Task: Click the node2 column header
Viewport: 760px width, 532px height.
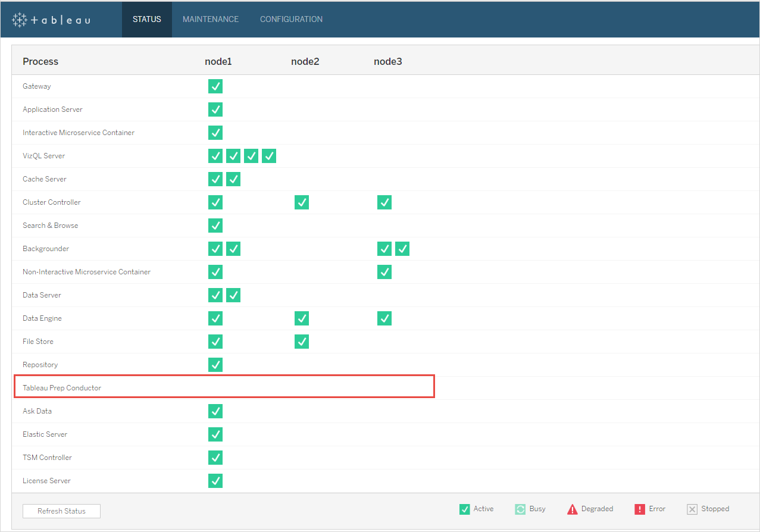Action: [x=305, y=62]
